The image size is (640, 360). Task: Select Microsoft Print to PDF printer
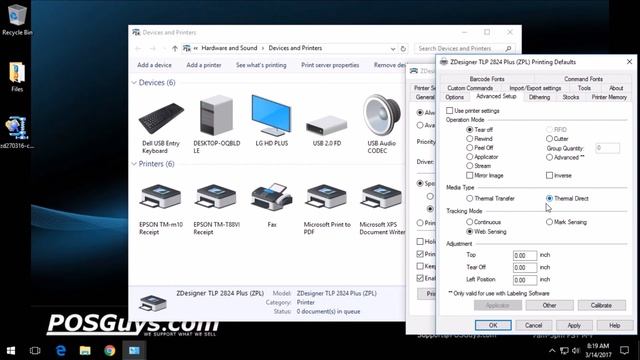point(327,209)
